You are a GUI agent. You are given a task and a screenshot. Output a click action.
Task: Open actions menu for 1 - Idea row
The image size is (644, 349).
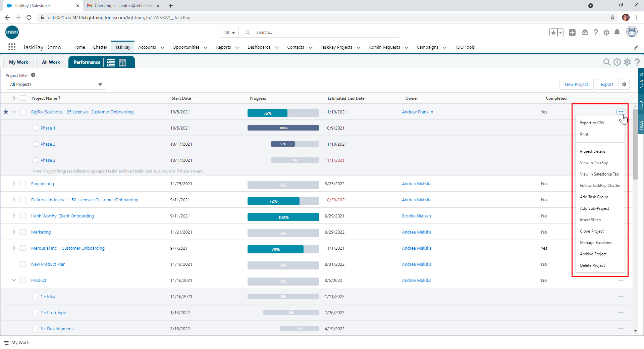621,296
